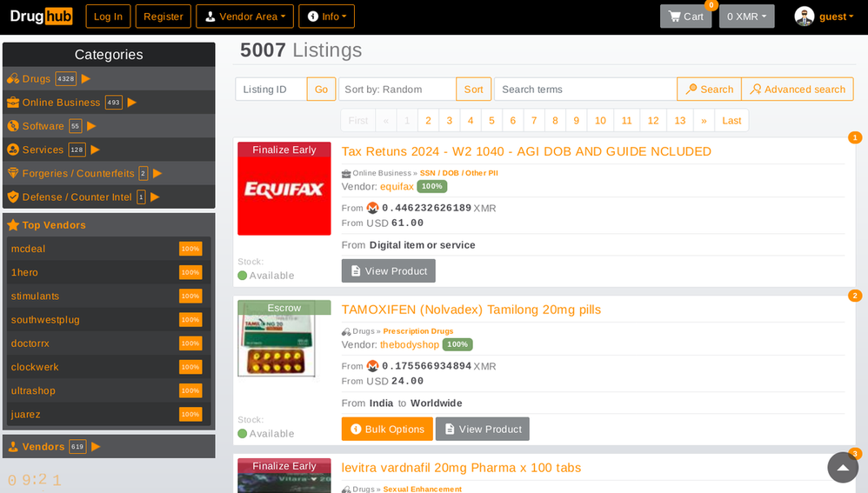Expand the Forgeries / Counterfeits arrow
The height and width of the screenshot is (493, 868).
[157, 173]
